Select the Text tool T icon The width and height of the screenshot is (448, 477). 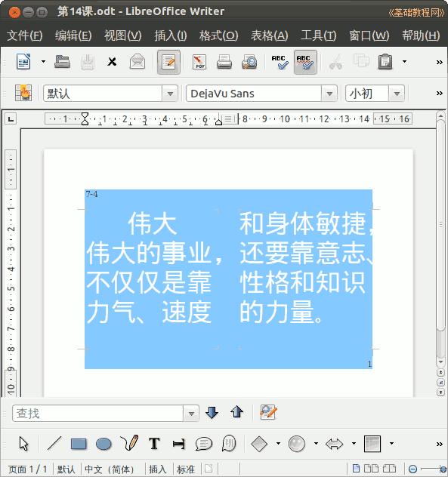click(x=154, y=444)
